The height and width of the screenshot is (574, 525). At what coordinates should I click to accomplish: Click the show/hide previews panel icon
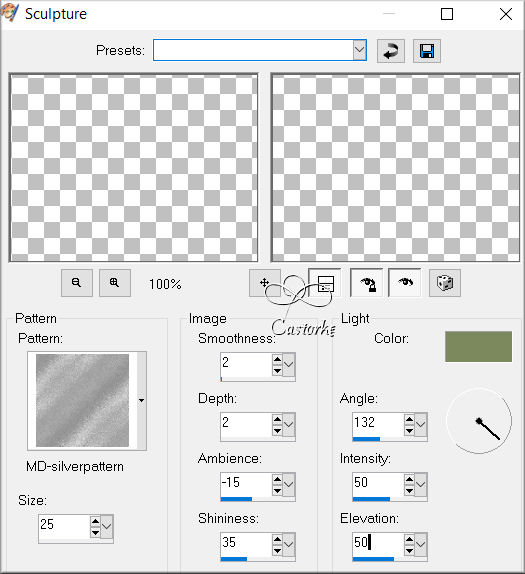click(325, 283)
